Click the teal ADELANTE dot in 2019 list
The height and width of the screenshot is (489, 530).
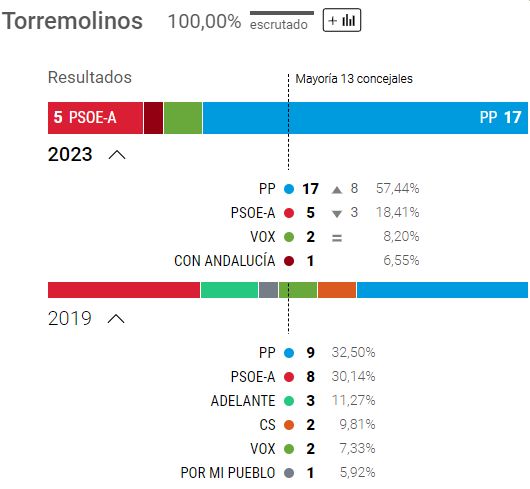coord(289,401)
